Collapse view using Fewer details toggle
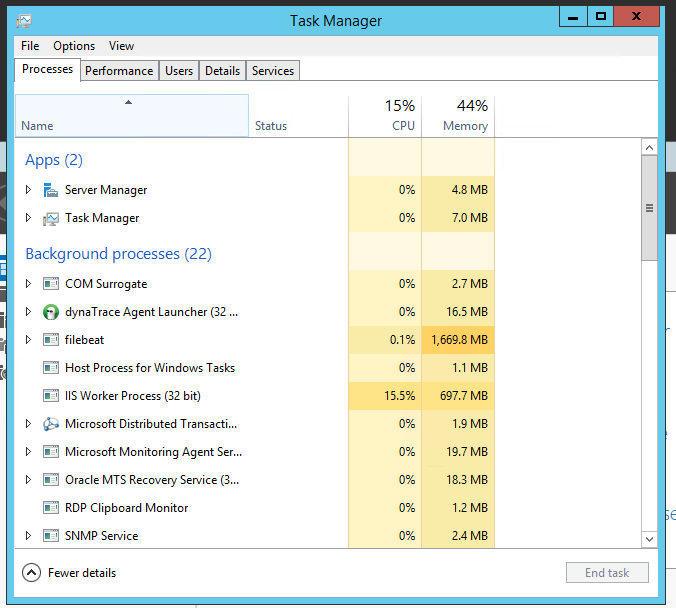This screenshot has height=608, width=676. (31, 573)
